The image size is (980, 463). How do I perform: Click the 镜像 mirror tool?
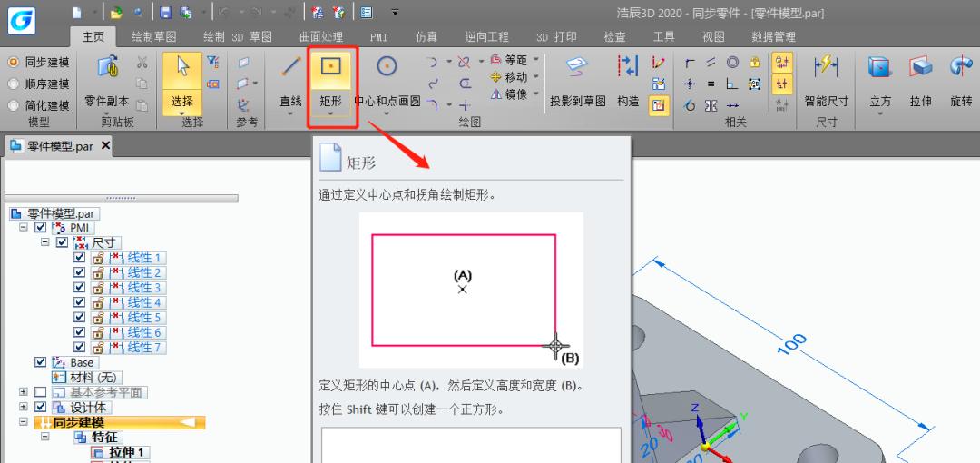[509, 94]
